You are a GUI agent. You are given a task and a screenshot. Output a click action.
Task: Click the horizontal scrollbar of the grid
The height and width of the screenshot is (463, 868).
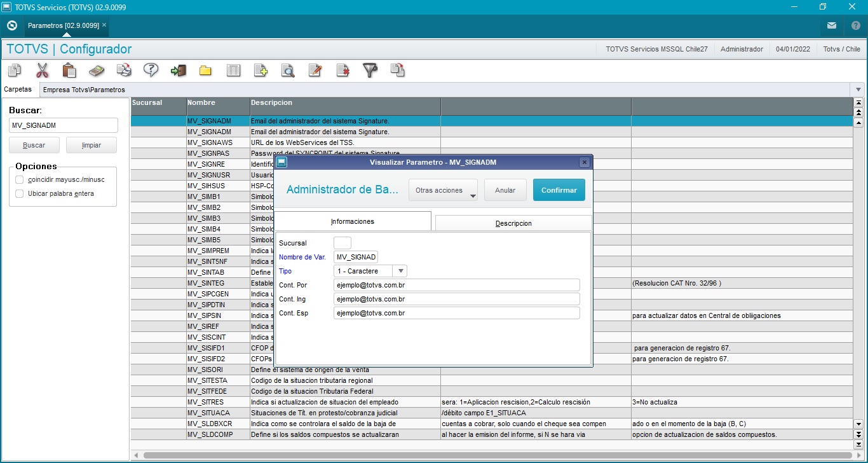(498, 455)
